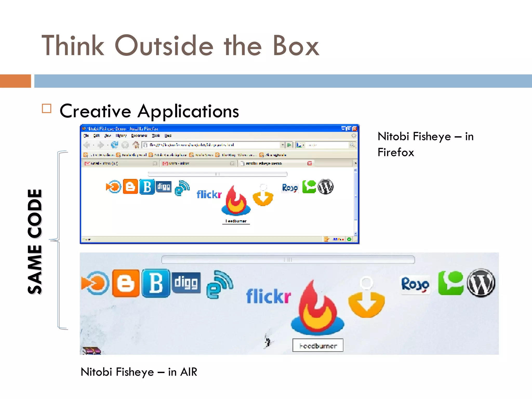This screenshot has height=399, width=532.
Task: Click the flickr logo in Firefox window
Action: pyautogui.click(x=209, y=194)
